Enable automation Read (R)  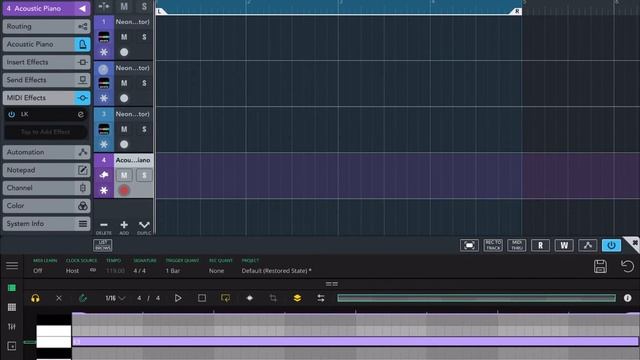point(540,245)
